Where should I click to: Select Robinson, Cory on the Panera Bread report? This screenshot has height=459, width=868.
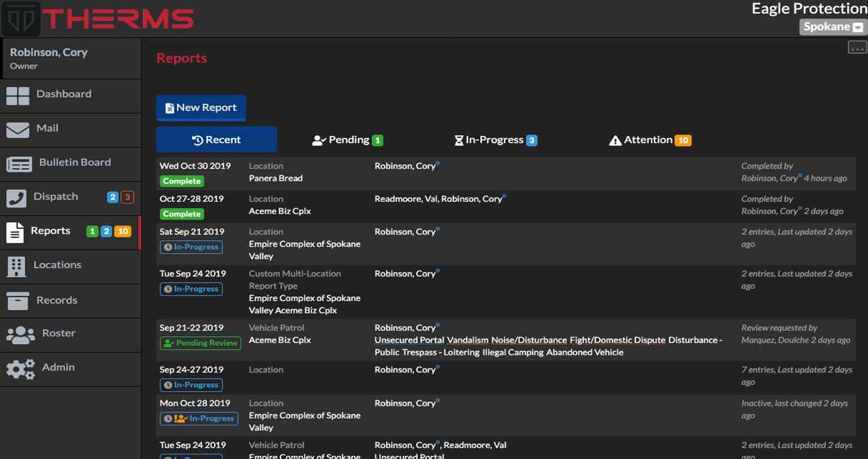(404, 165)
